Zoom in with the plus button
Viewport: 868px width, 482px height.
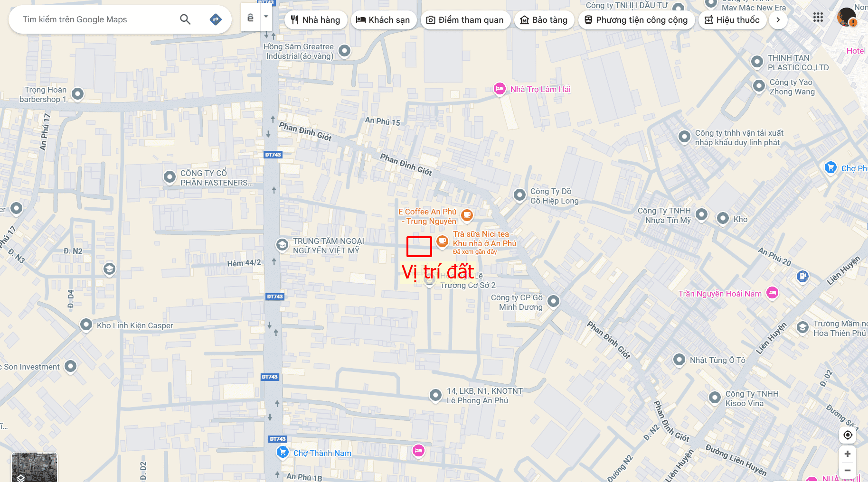click(848, 454)
